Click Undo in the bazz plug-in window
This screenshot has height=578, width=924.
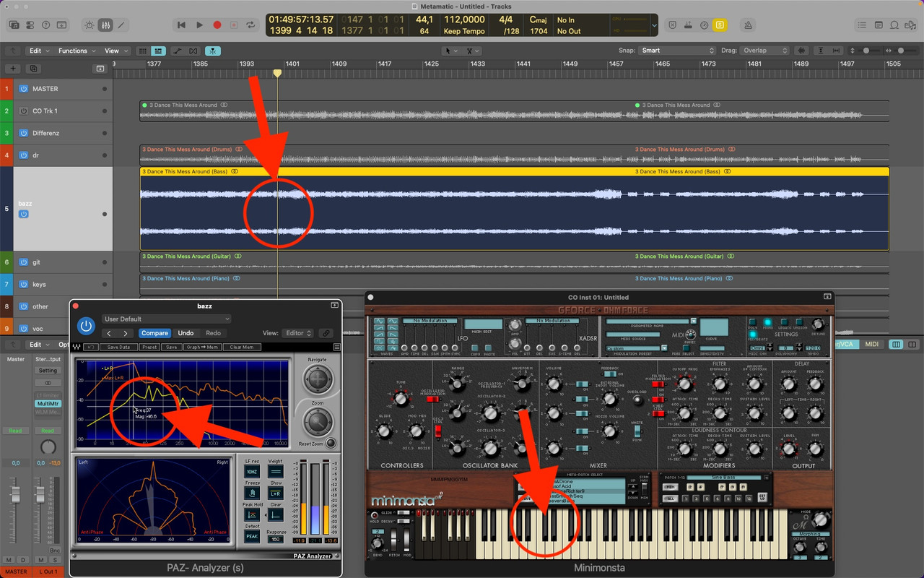coord(186,333)
